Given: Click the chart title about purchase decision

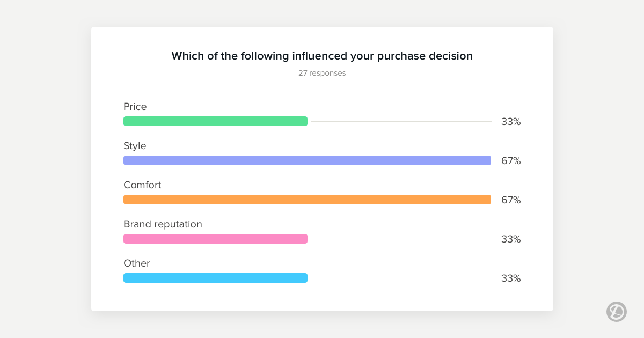Looking at the screenshot, I should [x=322, y=56].
